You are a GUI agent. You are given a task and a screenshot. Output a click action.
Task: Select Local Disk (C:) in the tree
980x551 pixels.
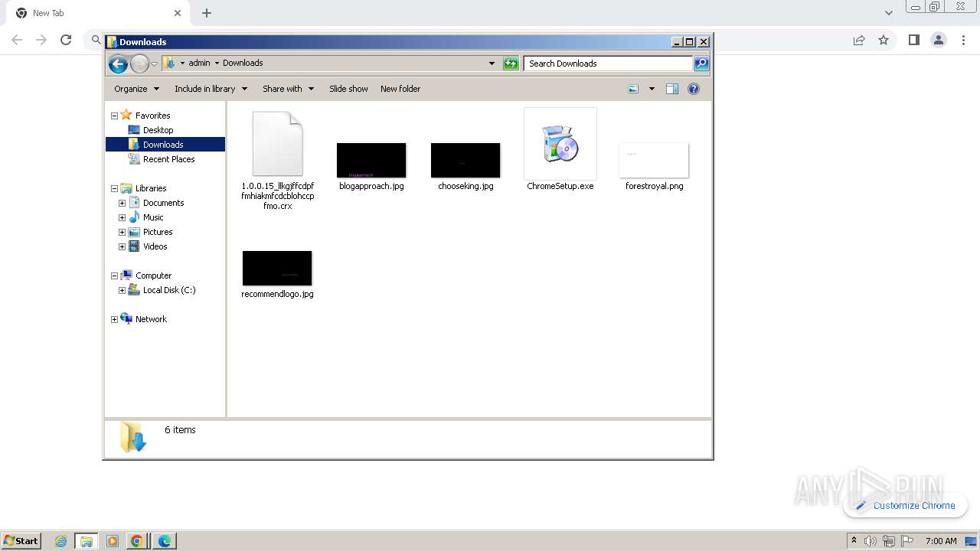pos(168,290)
